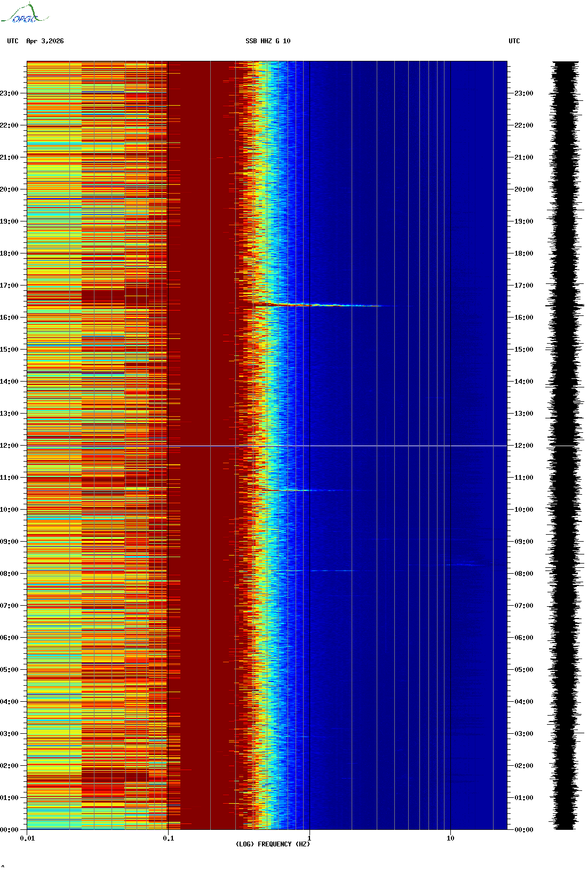Click the date label Apr 3,2026

(x=45, y=41)
